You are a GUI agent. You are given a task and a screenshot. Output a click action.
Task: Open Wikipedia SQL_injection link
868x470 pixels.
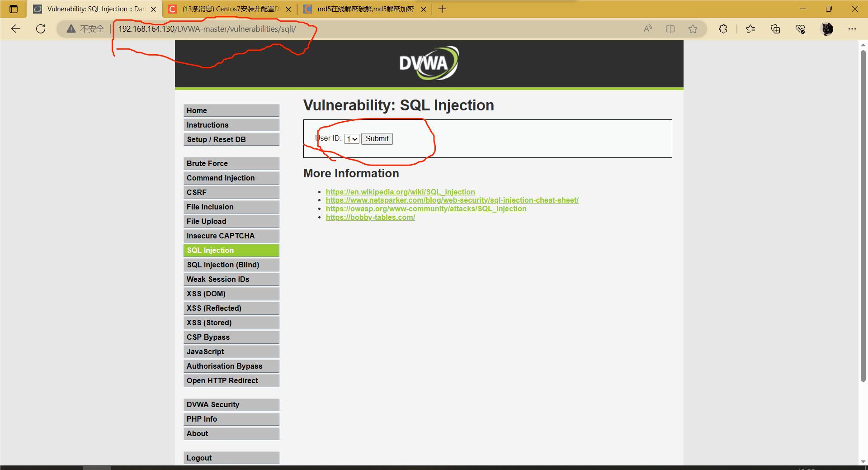[400, 192]
